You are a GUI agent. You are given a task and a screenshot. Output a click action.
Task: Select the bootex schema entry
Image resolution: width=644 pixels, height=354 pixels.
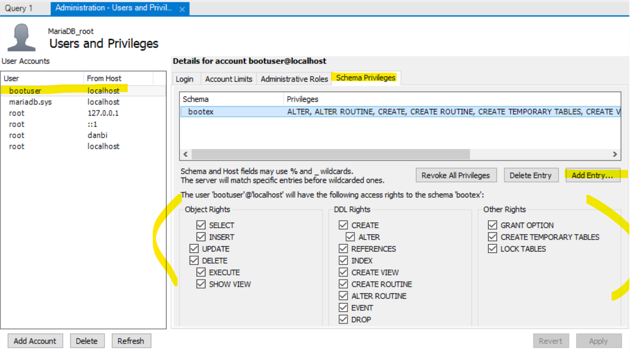click(x=400, y=111)
